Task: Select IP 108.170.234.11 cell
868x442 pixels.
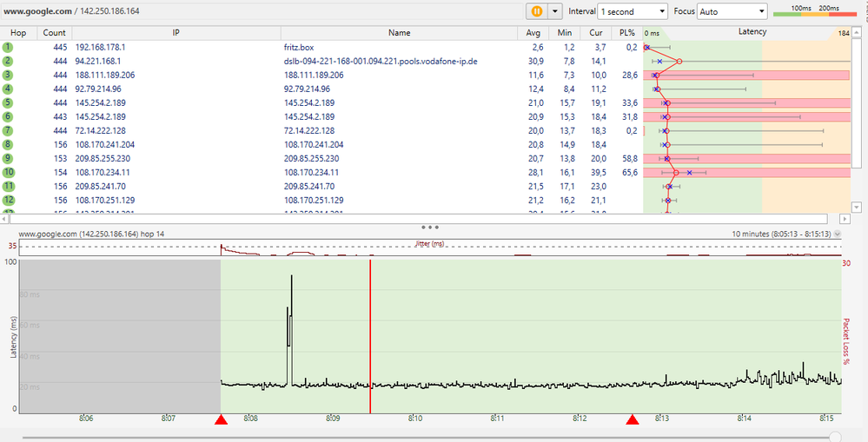Action: (103, 173)
